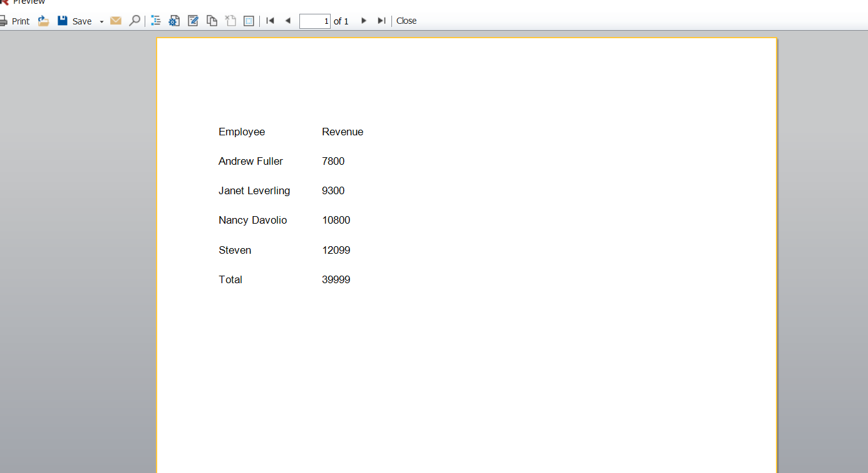Click the revenue value '9300'
Image resolution: width=868 pixels, height=473 pixels.
pos(333,190)
